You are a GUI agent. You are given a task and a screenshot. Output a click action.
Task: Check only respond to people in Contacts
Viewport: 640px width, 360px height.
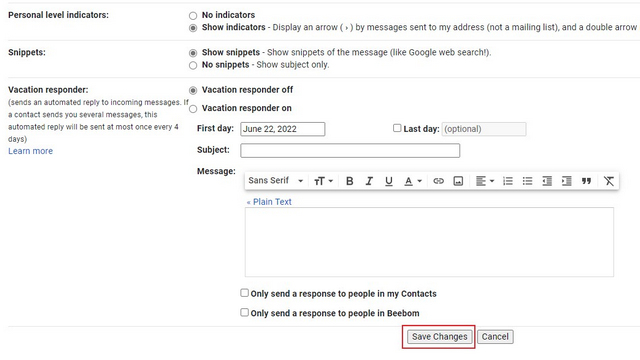coord(244,293)
